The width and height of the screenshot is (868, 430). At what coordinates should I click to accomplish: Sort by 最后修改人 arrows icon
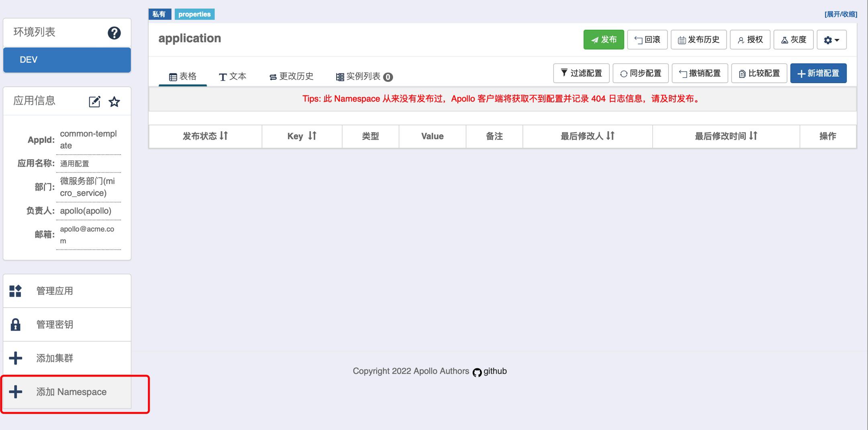click(610, 136)
